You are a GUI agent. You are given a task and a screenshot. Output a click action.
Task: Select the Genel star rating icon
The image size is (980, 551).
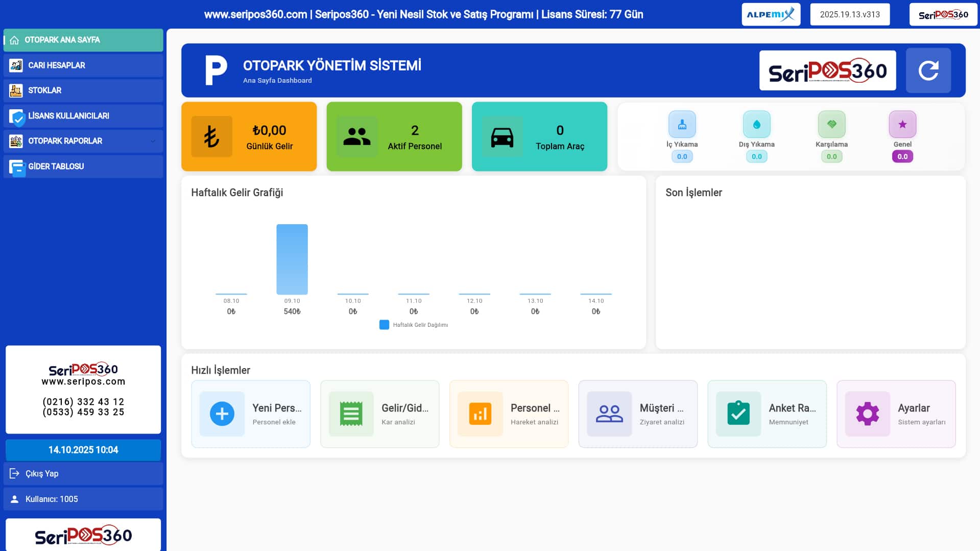tap(902, 124)
